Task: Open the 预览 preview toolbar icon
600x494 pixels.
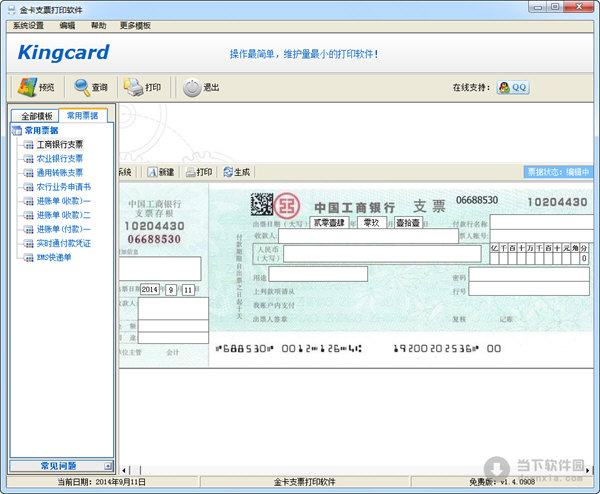Action: click(27, 87)
